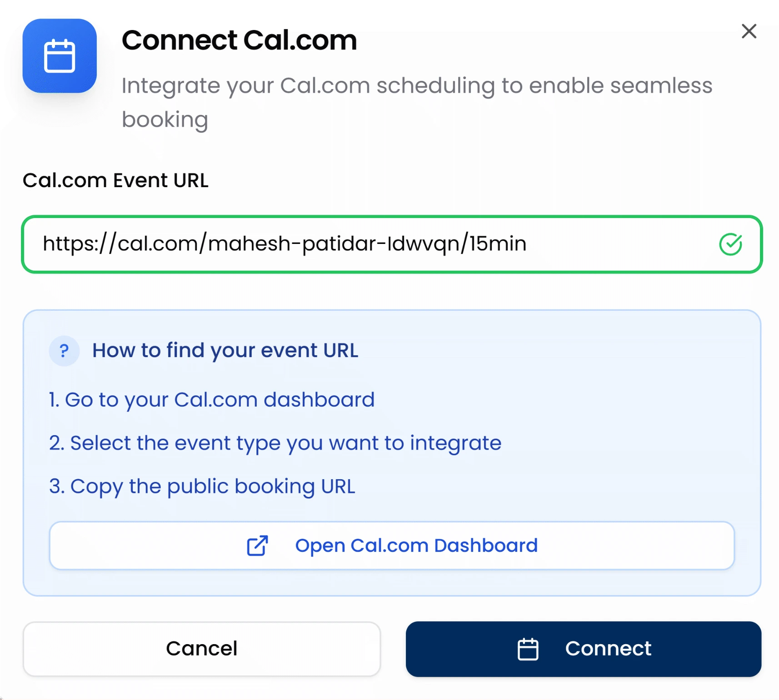Cancel the Cal.com integration
This screenshot has width=779, height=700.
click(201, 649)
